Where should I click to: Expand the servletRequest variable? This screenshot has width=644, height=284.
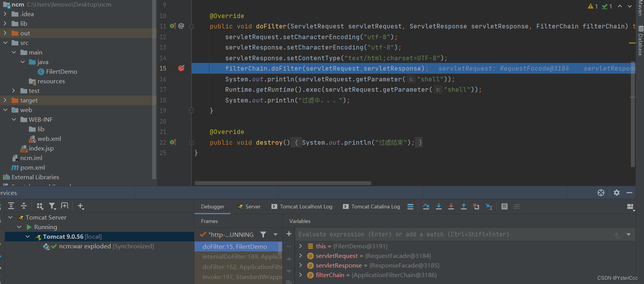coord(301,256)
